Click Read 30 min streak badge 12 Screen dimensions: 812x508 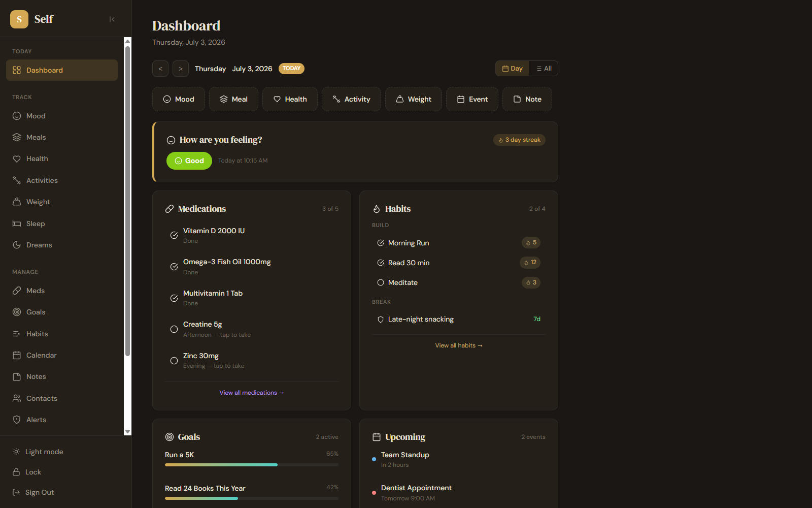click(x=530, y=262)
